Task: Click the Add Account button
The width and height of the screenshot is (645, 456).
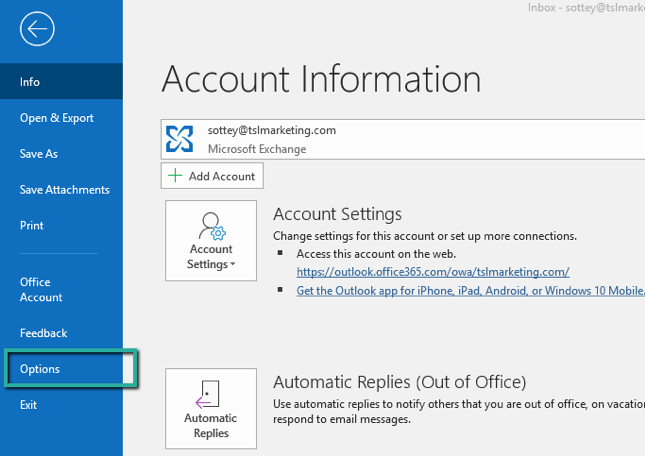Action: pyautogui.click(x=212, y=176)
